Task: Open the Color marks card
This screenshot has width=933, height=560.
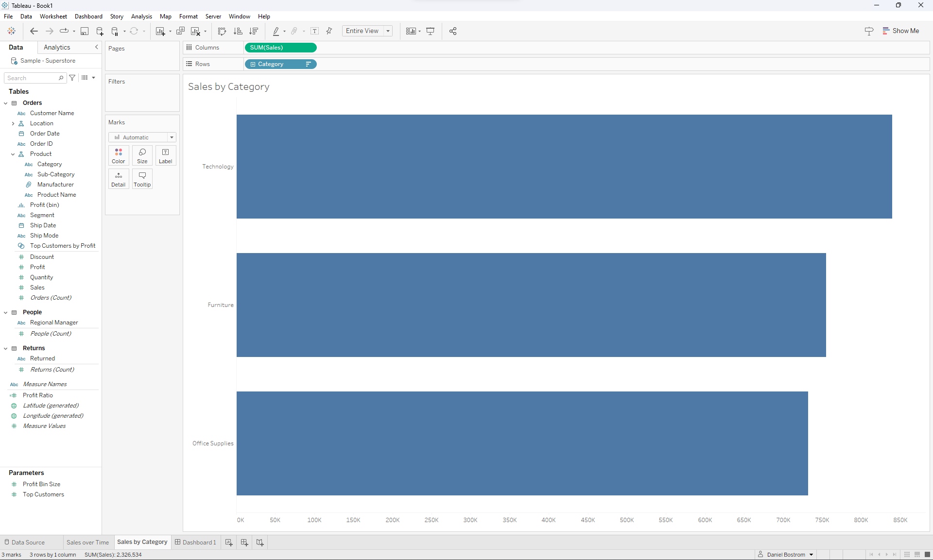Action: [118, 155]
